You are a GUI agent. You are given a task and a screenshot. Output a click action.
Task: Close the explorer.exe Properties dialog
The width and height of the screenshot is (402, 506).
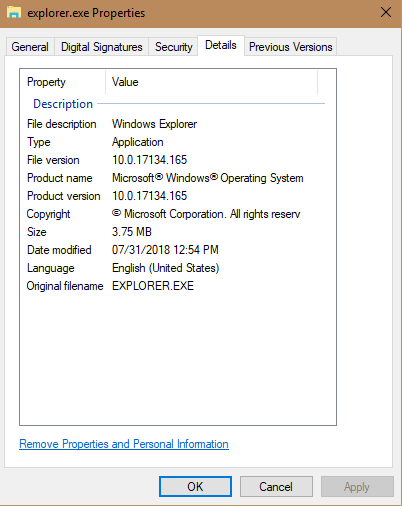point(386,12)
